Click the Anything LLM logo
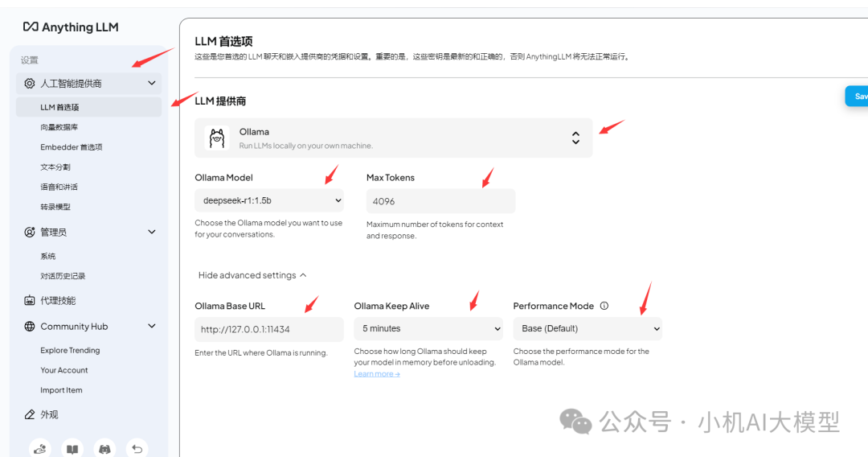Viewport: 868px width, 457px height. tap(70, 27)
